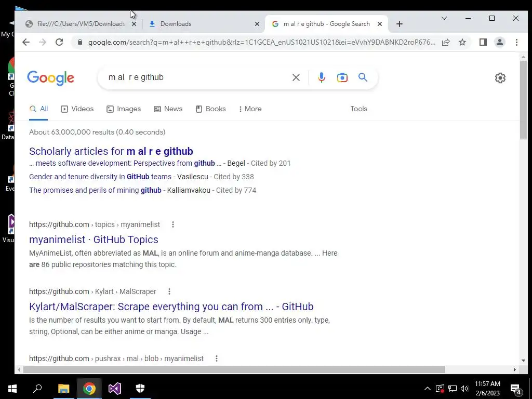
Task: Open the taskbar clock and date
Action: [x=487, y=389]
